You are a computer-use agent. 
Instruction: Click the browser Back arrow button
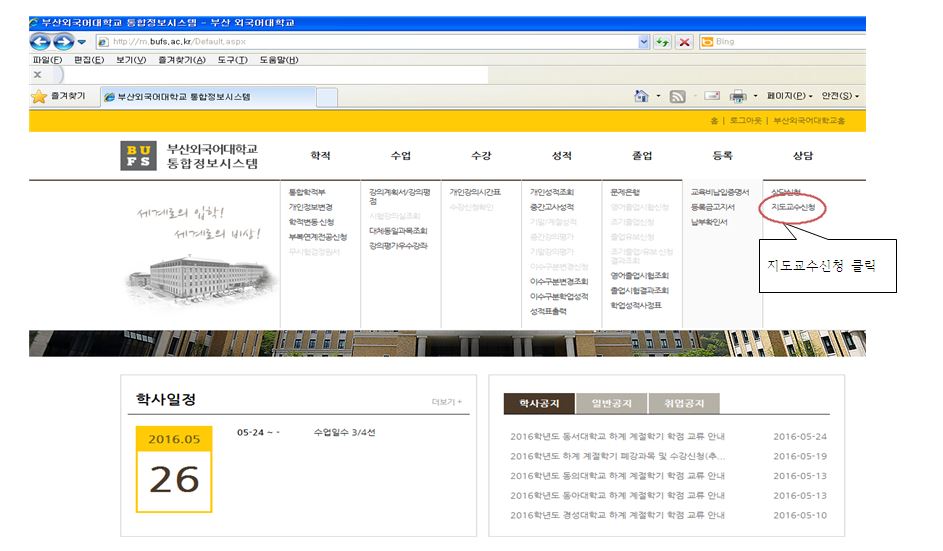[x=42, y=42]
